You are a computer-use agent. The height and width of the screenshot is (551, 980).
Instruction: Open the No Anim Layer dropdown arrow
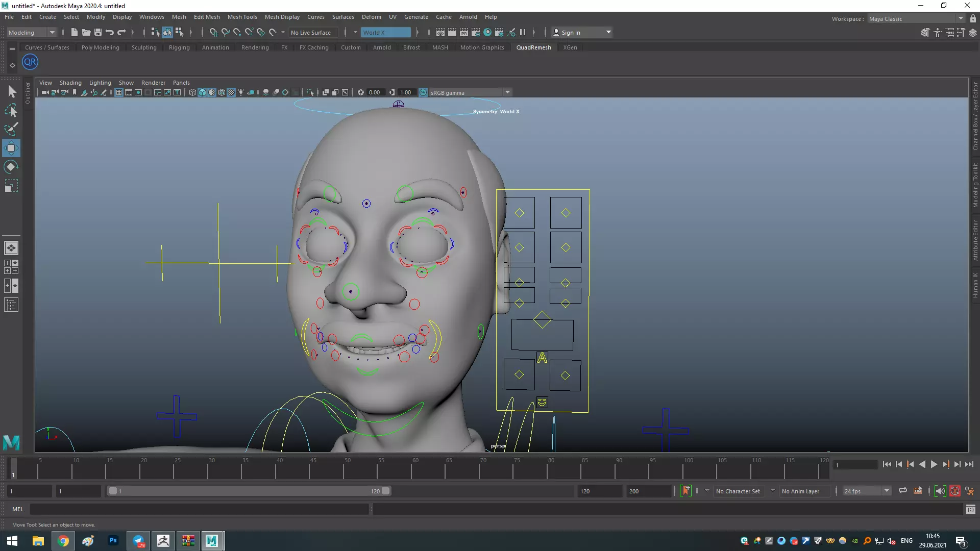click(x=773, y=491)
